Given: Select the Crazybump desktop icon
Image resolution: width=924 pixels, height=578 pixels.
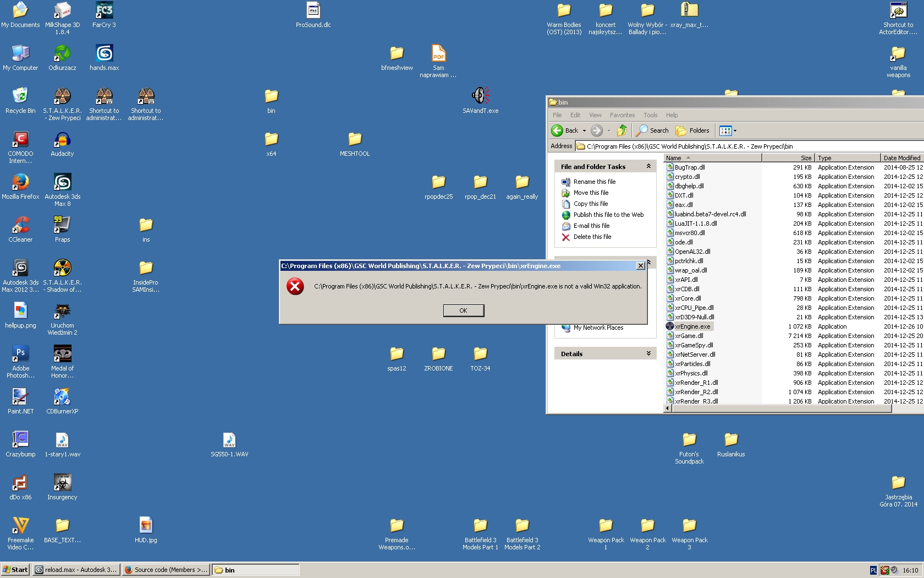Looking at the screenshot, I should (x=20, y=444).
